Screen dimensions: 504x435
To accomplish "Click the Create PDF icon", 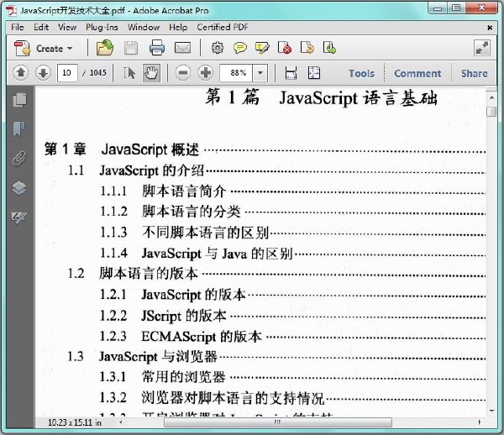I will pyautogui.click(x=22, y=49).
